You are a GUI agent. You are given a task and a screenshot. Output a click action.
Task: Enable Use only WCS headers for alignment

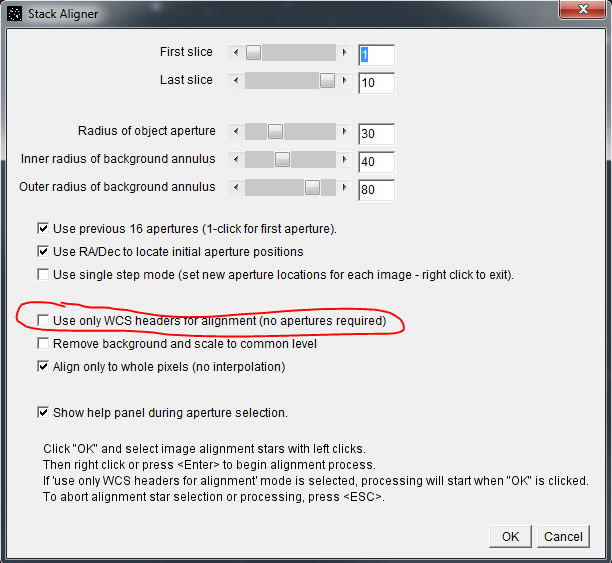(x=43, y=320)
